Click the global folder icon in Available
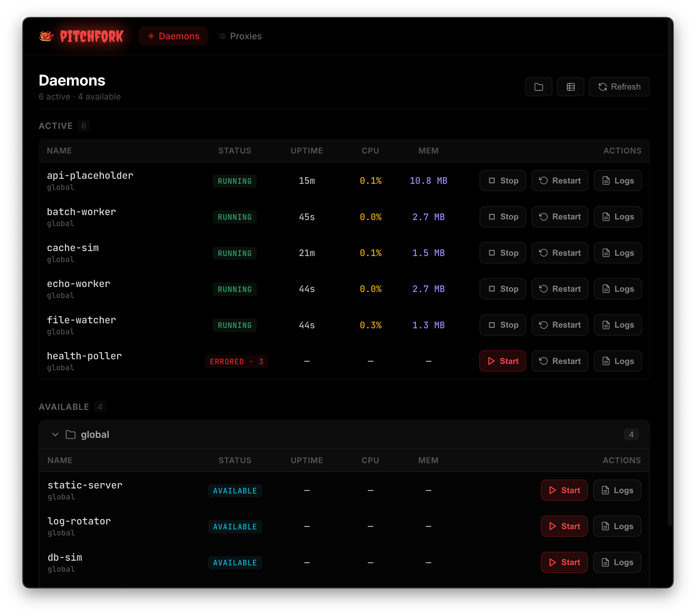 coord(71,435)
